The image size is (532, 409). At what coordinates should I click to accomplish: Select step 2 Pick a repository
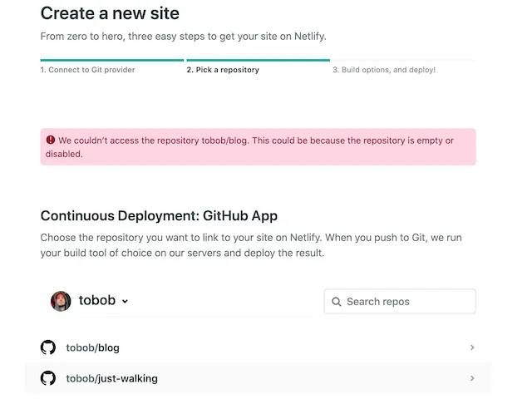click(223, 70)
